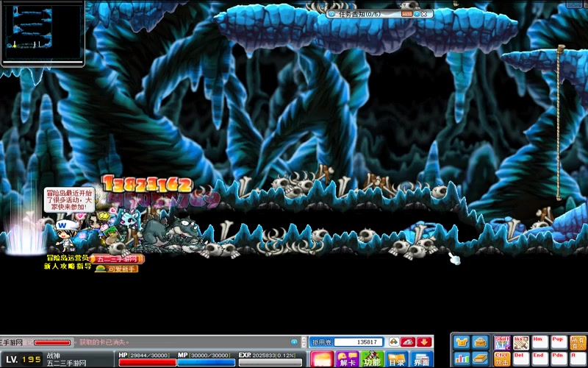The height and width of the screenshot is (368, 588).
Task: Click the purple 解卡 button
Action: coord(347,359)
